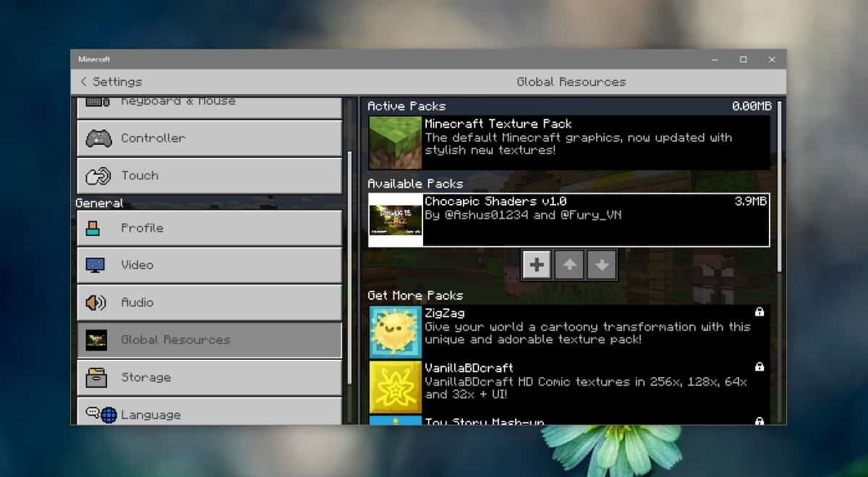
Task: Click the lock icon on VanillaBDcraft pack
Action: (759, 367)
